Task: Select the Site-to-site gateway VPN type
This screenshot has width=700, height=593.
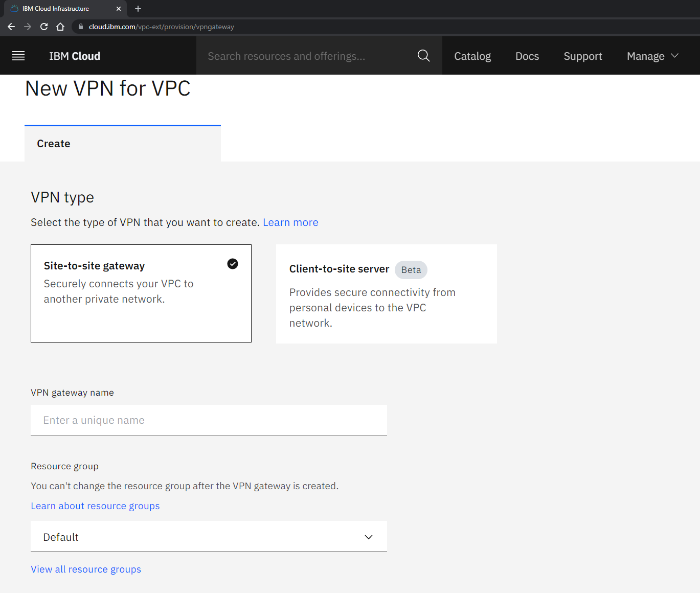Action: [141, 293]
